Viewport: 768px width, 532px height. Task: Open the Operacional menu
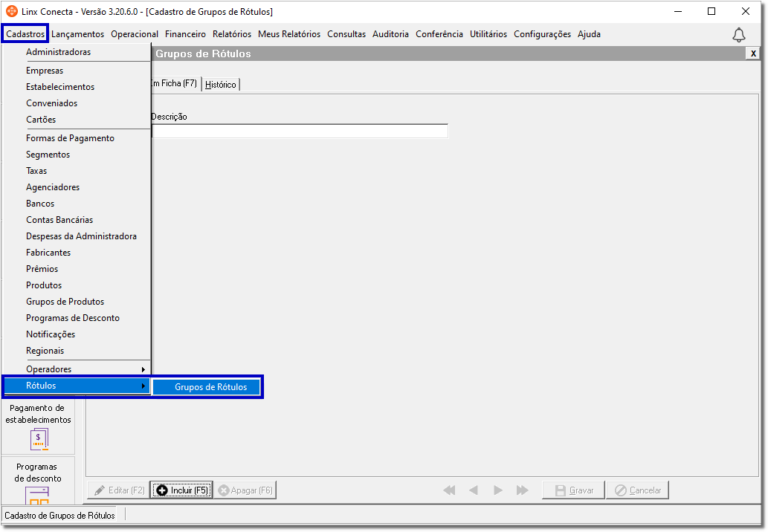[x=135, y=33]
